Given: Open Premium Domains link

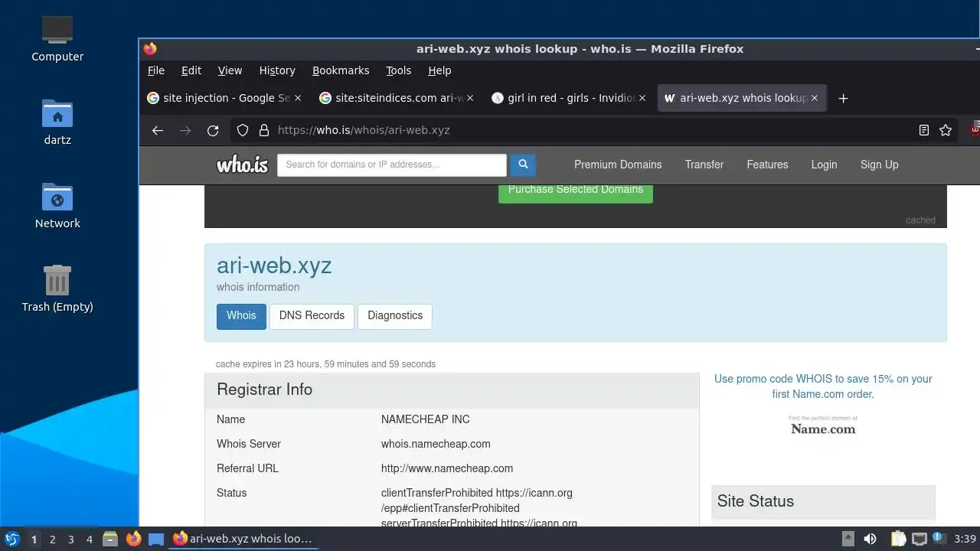Looking at the screenshot, I should 618,165.
